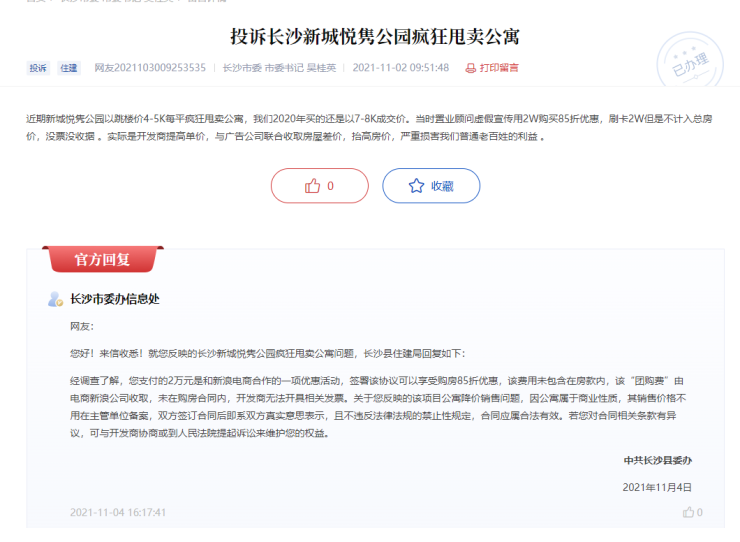Click the 收藏 favorite button
This screenshot has width=740, height=542.
point(431,186)
